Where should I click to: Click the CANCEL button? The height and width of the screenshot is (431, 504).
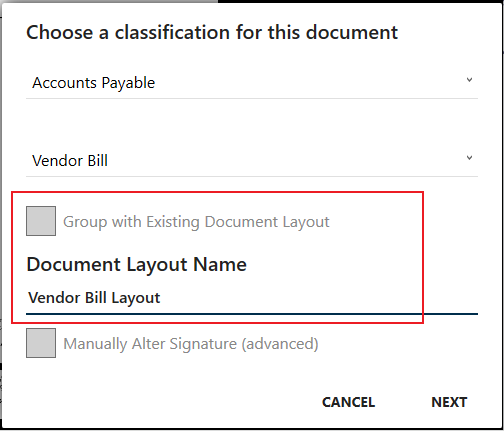348,402
